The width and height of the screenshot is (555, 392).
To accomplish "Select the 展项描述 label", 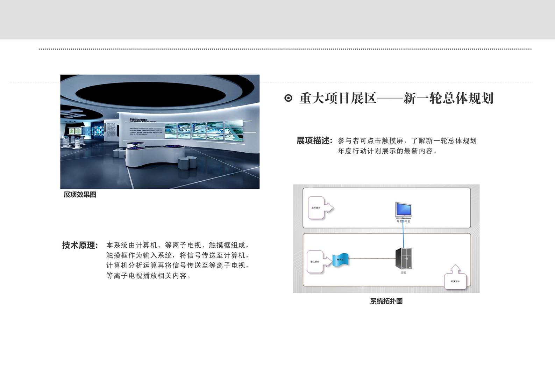I will pyautogui.click(x=314, y=140).
